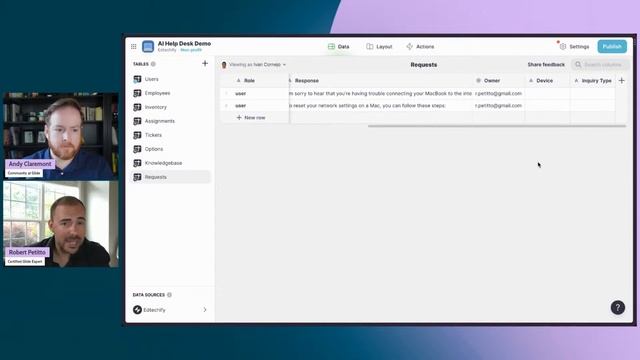Click the first row's owner email cell
Viewport: 640px width, 360px height.
[499, 93]
